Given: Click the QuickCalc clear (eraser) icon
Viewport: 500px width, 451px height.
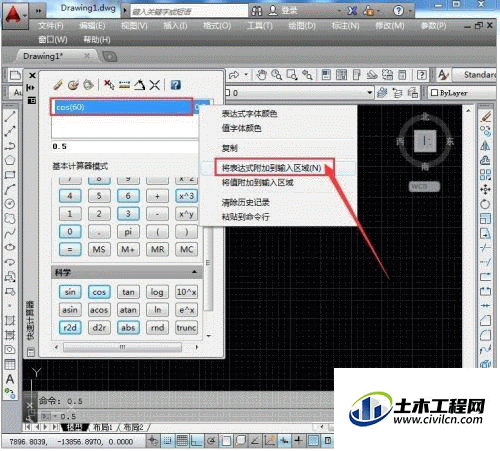Looking at the screenshot, I should pos(58,85).
